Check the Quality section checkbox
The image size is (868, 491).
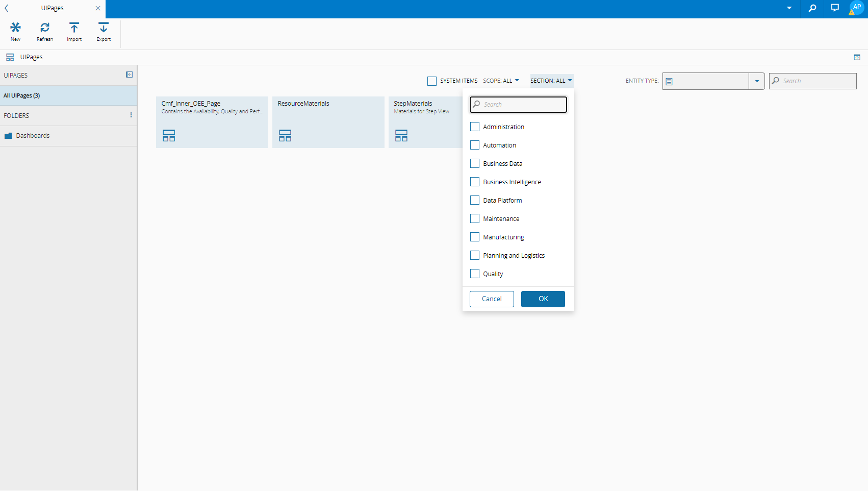475,274
